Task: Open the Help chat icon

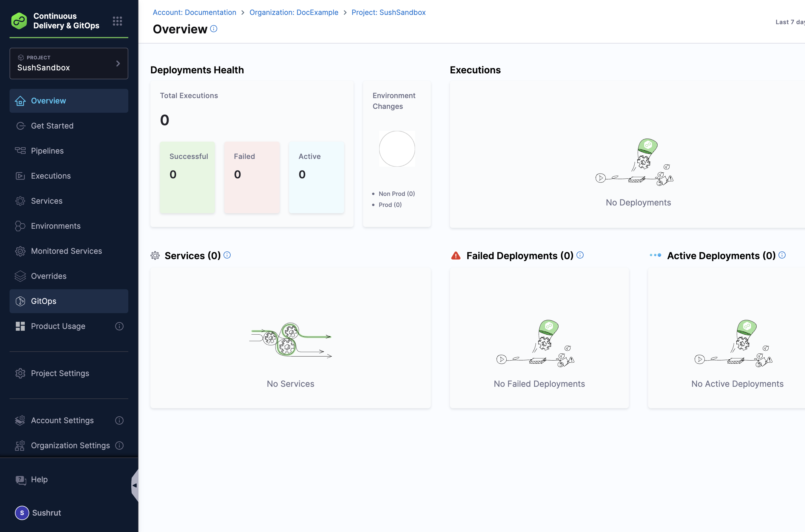Action: click(21, 480)
